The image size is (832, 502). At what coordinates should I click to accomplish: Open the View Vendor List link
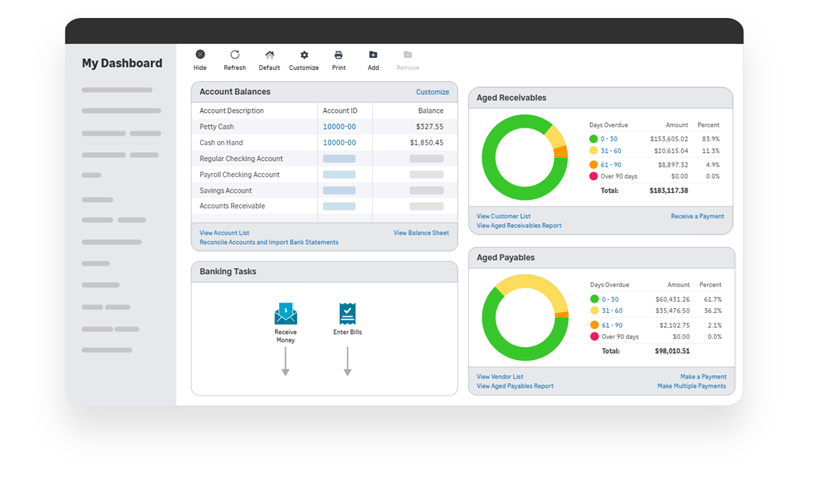pos(500,376)
